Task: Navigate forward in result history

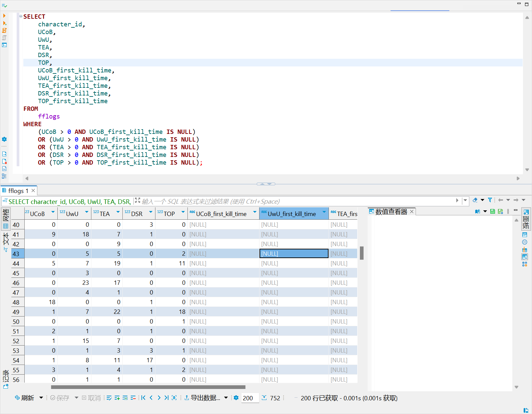Action: (x=516, y=200)
